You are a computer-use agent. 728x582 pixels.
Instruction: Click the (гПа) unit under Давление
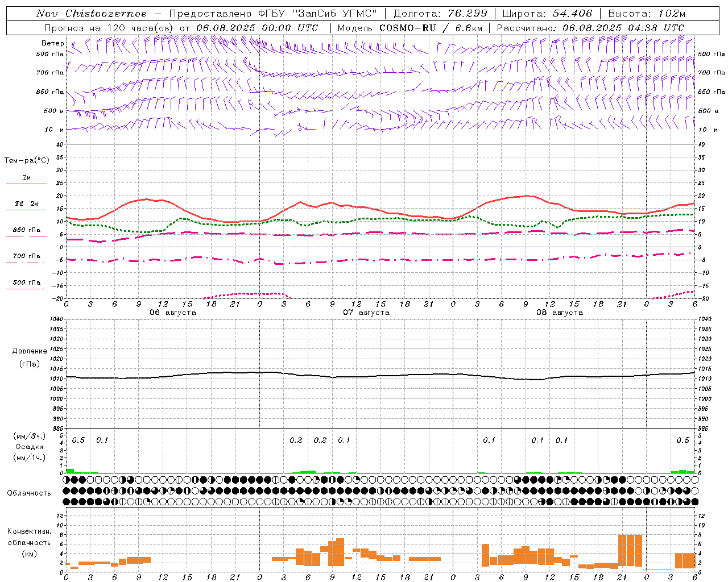pos(30,364)
